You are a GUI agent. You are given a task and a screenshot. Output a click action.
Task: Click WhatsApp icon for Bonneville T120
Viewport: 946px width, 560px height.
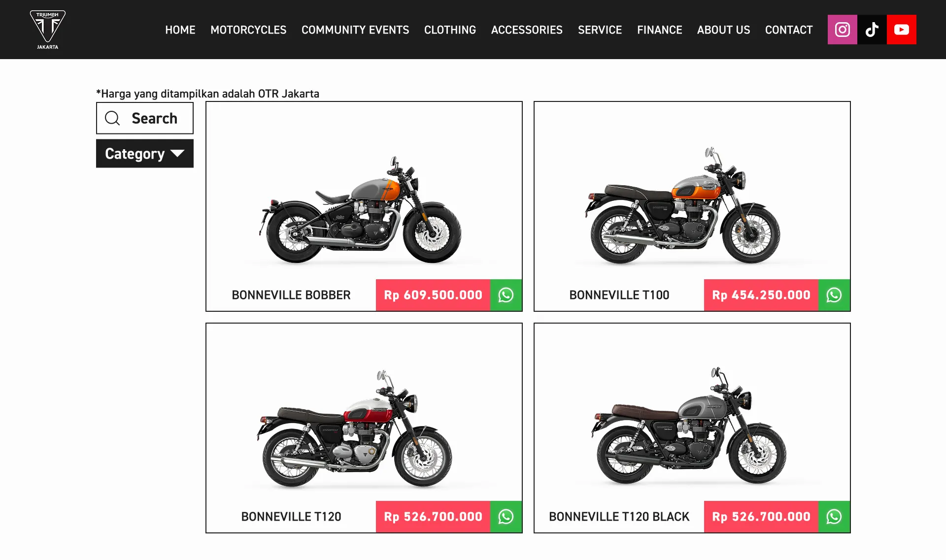pyautogui.click(x=506, y=517)
